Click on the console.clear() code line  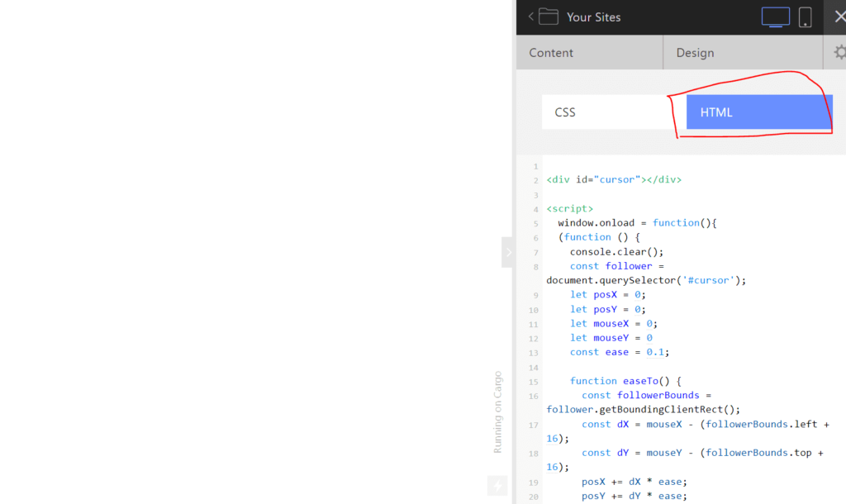[616, 251]
